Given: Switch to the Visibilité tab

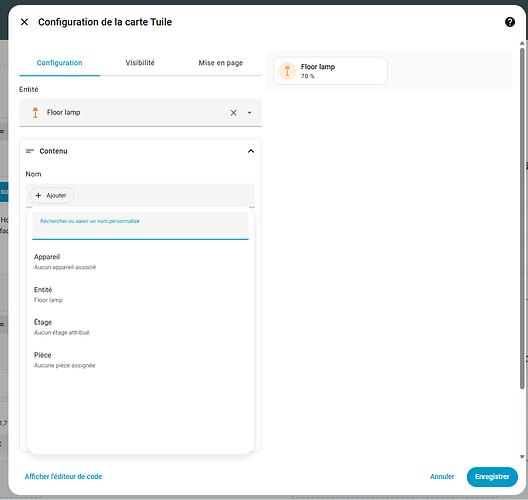Looking at the screenshot, I should (x=140, y=63).
